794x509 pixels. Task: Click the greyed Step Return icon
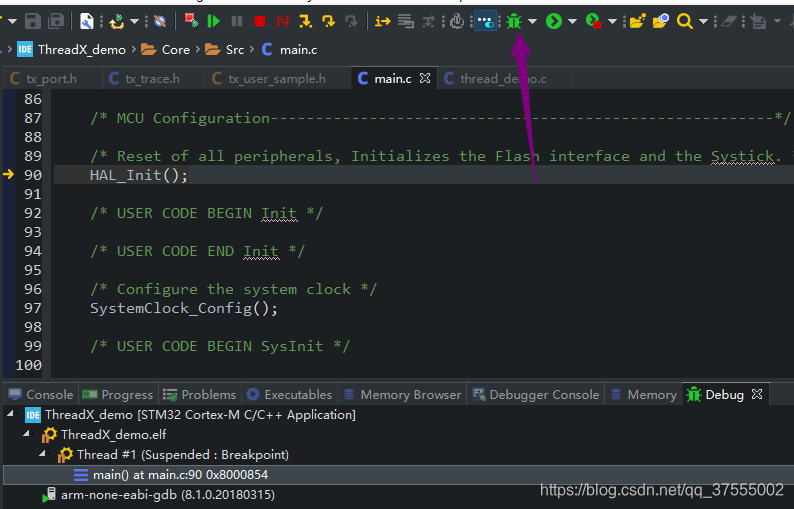(x=351, y=21)
